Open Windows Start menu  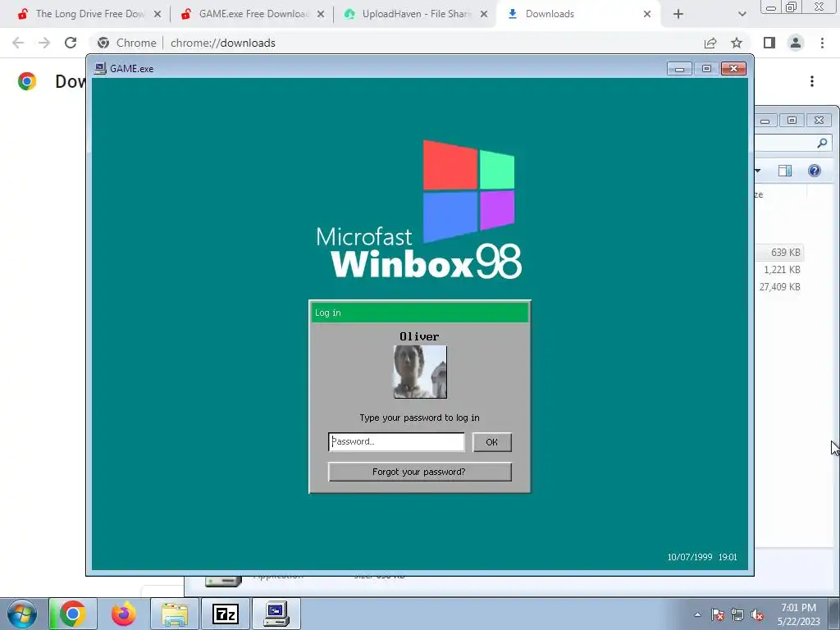21,614
